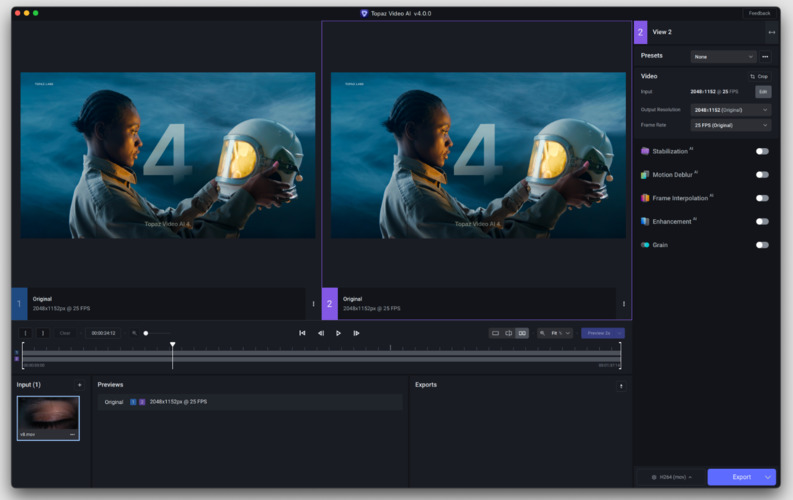The width and height of the screenshot is (793, 500).
Task: Enable the Motion Deblur toggle
Action: [762, 175]
